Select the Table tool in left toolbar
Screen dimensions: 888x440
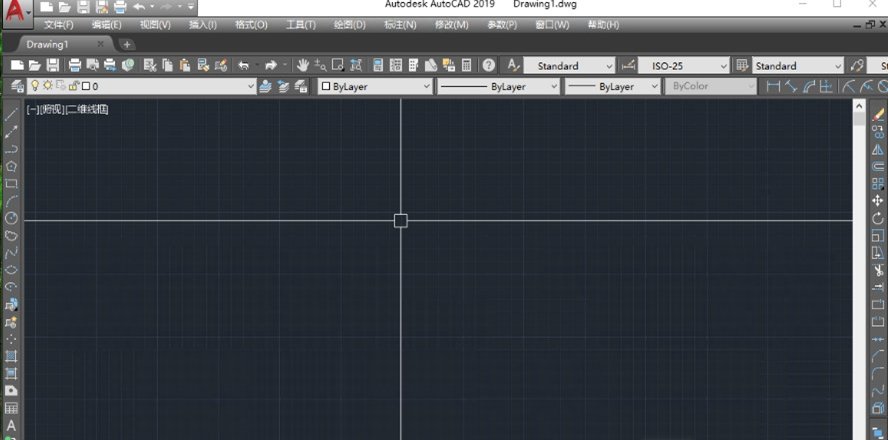point(11,408)
